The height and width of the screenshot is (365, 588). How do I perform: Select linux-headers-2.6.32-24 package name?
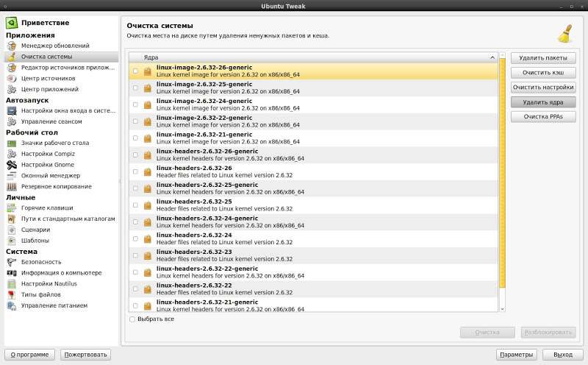point(194,235)
